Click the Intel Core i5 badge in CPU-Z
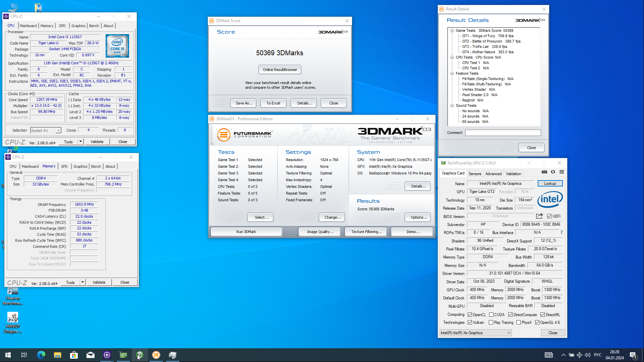The image size is (644, 362). point(117,46)
